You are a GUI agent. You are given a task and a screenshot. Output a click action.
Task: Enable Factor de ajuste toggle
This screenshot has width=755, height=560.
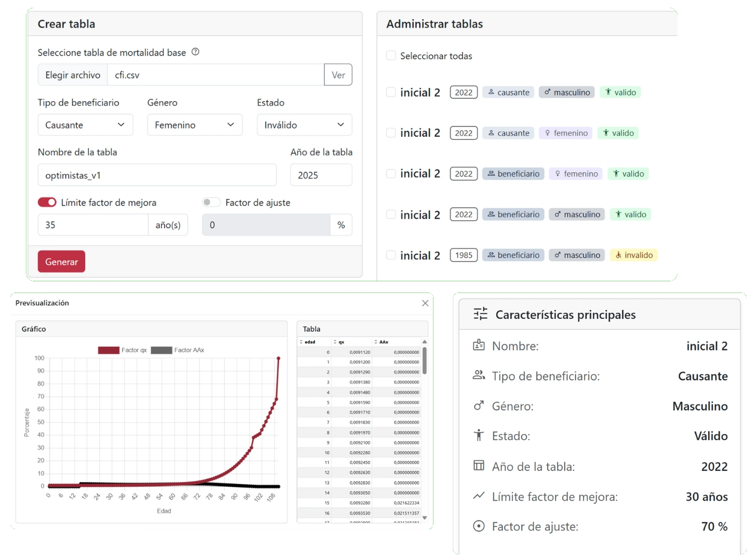[211, 202]
